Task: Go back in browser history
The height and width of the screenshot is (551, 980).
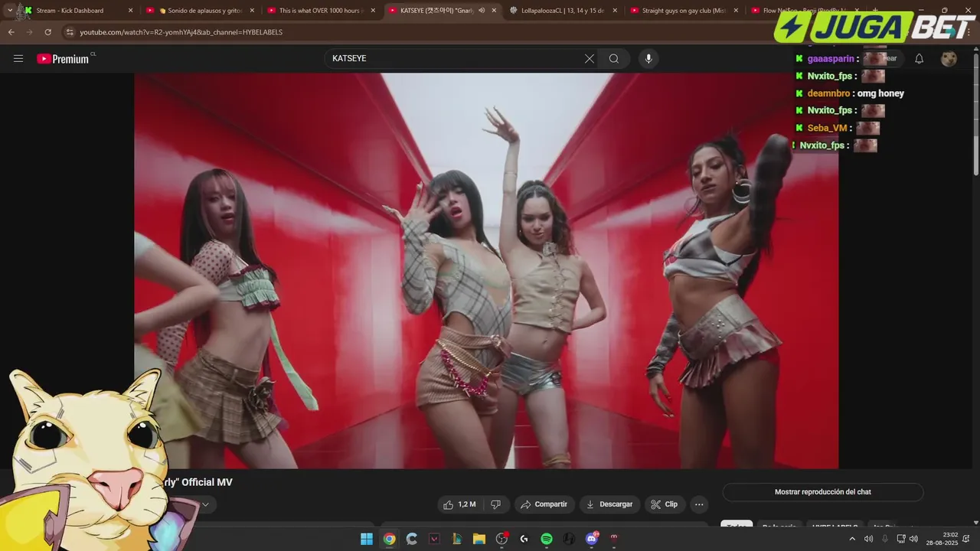Action: [x=11, y=32]
